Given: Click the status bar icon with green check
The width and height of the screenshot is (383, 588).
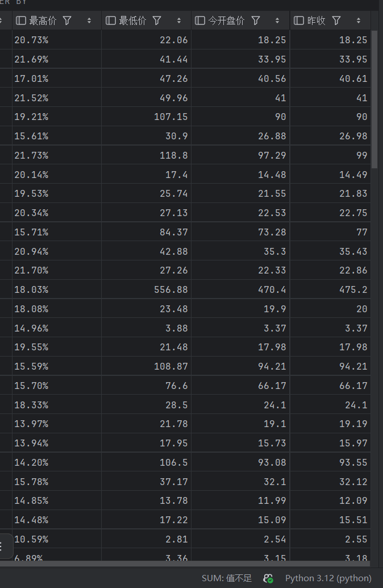Looking at the screenshot, I should point(268,578).
